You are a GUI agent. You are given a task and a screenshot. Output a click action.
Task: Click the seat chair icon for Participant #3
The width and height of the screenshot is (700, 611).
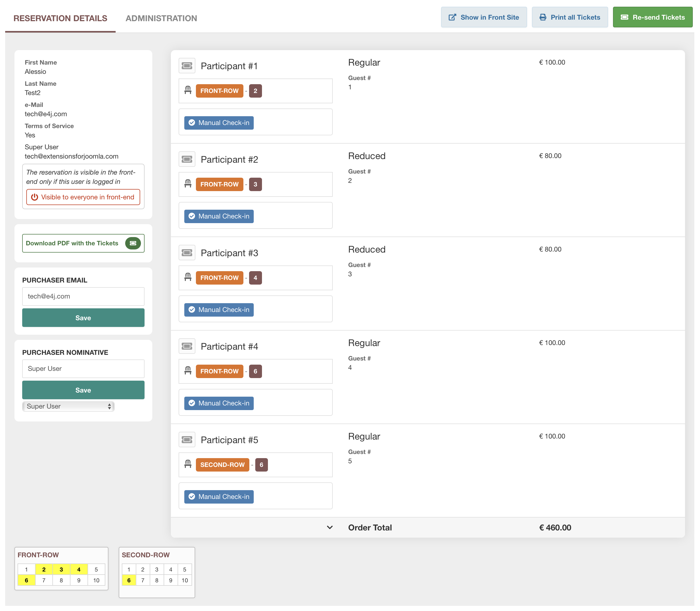pos(188,277)
